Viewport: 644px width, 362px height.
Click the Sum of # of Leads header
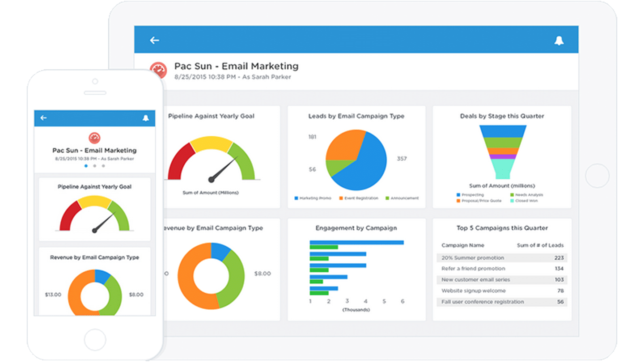point(540,245)
